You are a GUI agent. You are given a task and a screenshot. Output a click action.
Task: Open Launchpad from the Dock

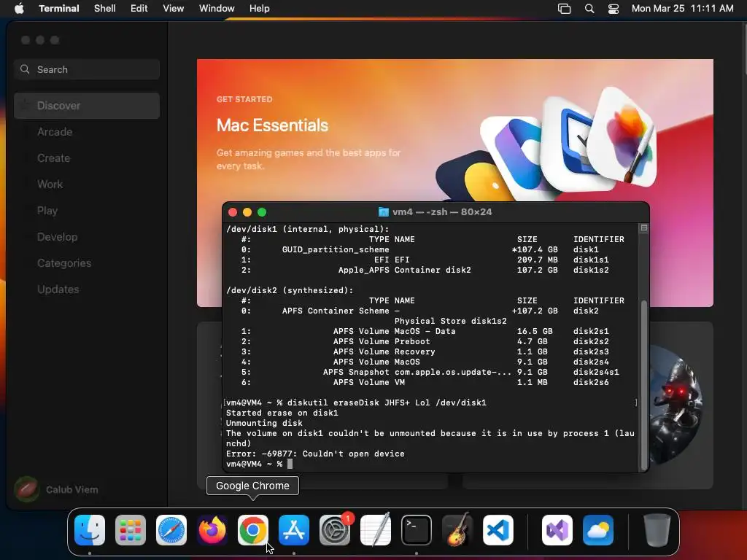(131, 530)
